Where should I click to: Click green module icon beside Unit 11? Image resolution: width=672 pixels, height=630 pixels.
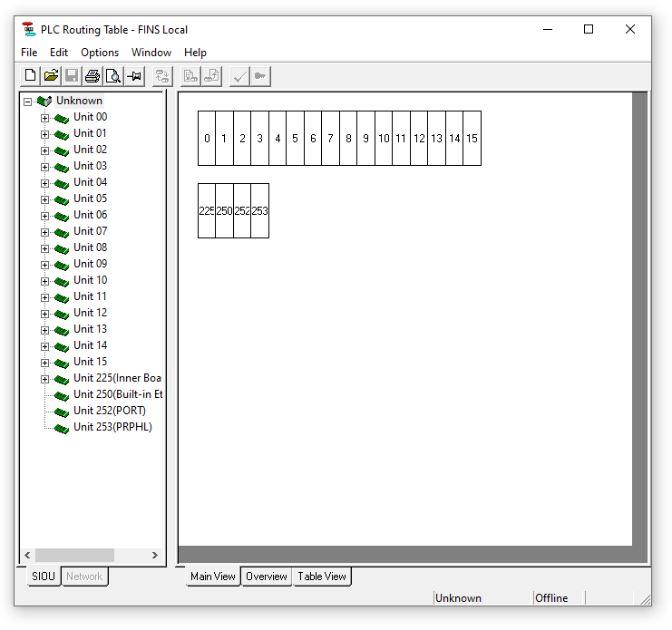click(62, 298)
